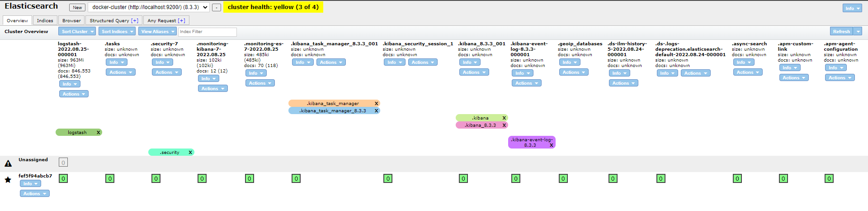Image resolution: width=868 pixels, height=211 pixels.
Task: Click the master node star icon
Action: pos(8,180)
